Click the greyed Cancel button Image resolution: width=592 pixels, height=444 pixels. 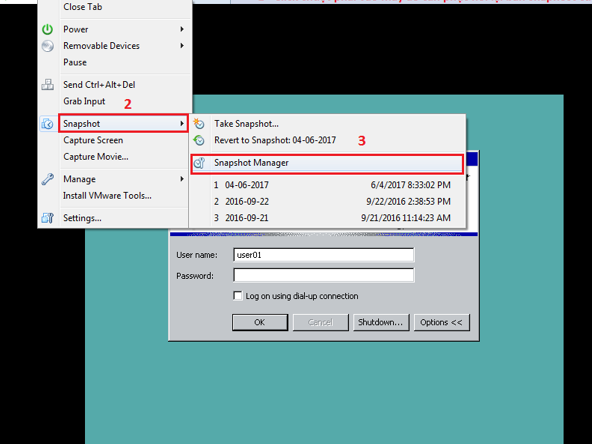tap(320, 322)
